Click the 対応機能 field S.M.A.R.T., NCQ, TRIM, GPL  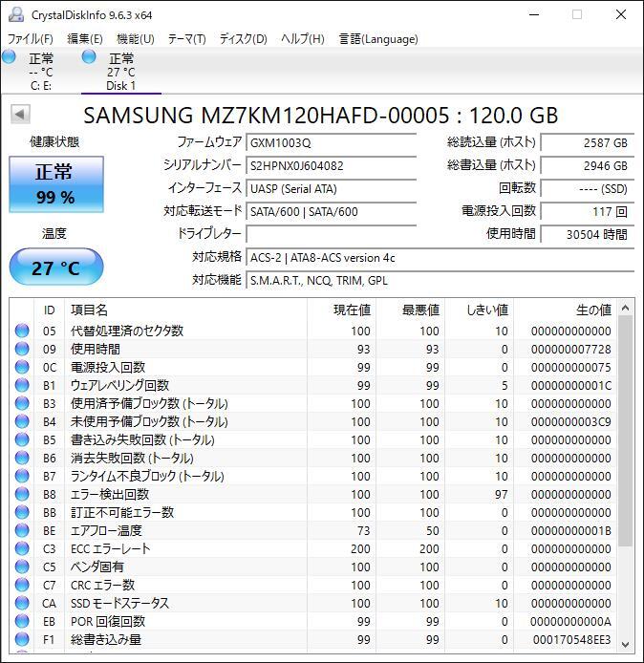(440, 280)
